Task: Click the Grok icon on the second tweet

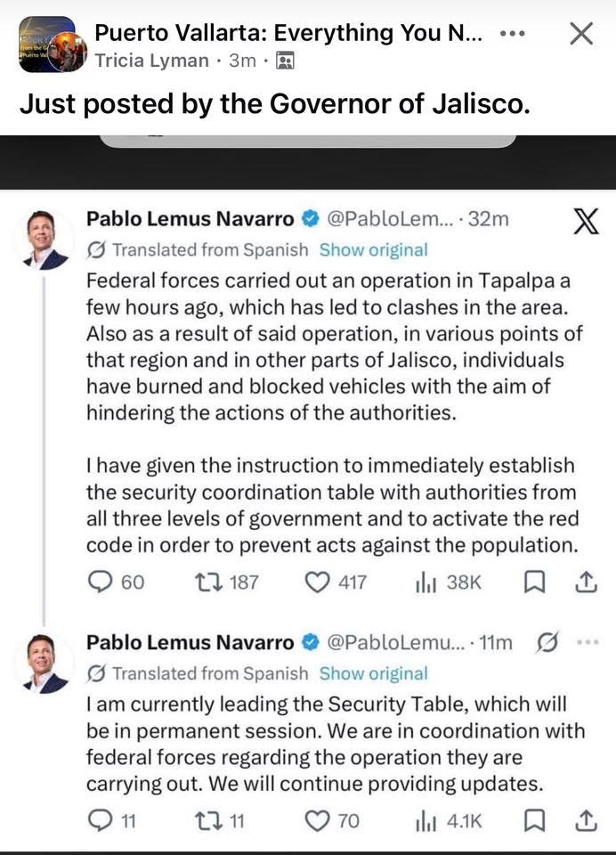Action: click(548, 642)
